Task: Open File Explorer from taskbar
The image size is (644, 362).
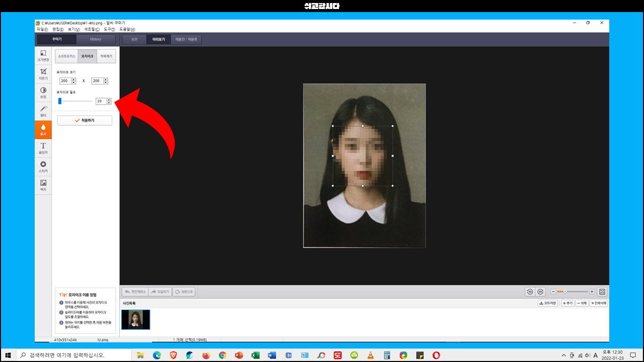Action: (140, 355)
